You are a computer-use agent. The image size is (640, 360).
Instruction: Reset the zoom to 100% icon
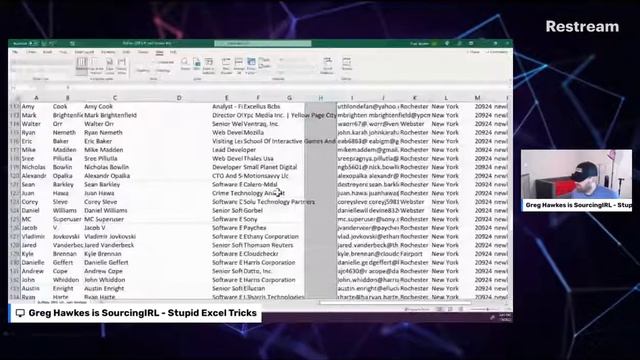[x=197, y=64]
